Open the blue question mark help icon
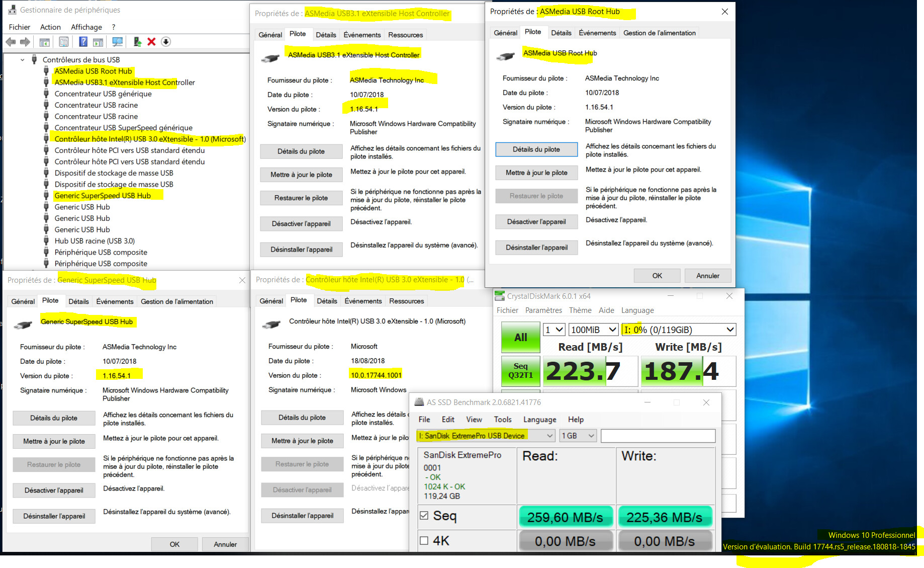Screen dimensions: 924x568 pos(83,42)
